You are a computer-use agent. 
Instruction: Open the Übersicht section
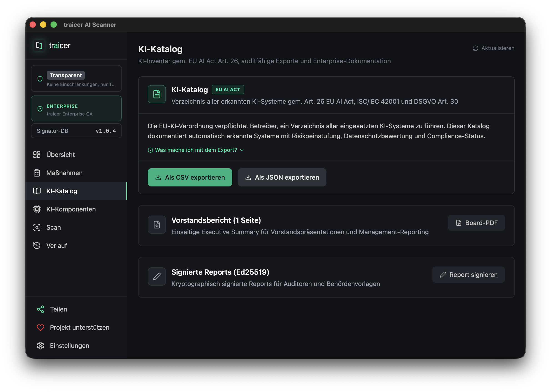[76, 154]
